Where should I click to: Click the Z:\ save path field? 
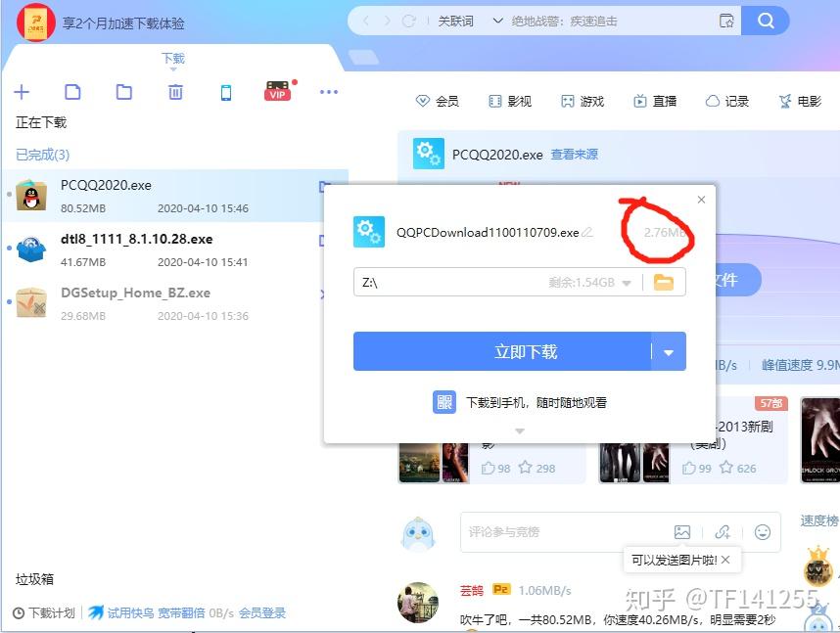pyautogui.click(x=519, y=282)
